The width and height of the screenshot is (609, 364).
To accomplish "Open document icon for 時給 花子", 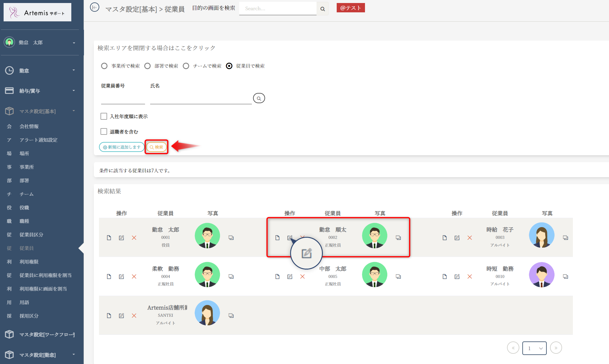I will point(445,238).
